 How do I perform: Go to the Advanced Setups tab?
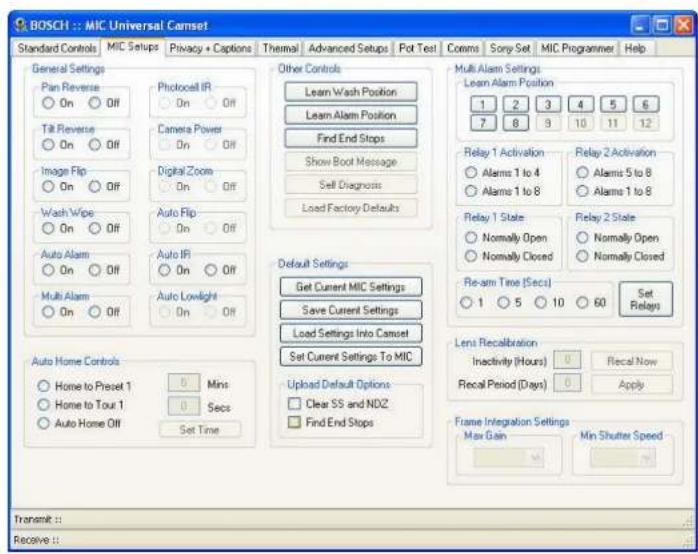pos(348,48)
